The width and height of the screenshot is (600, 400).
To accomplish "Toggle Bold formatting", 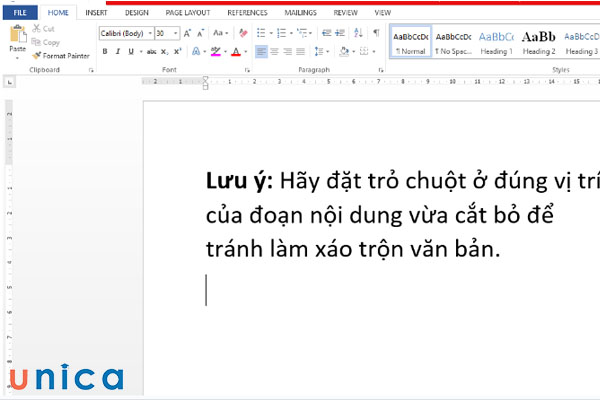I will 105,51.
